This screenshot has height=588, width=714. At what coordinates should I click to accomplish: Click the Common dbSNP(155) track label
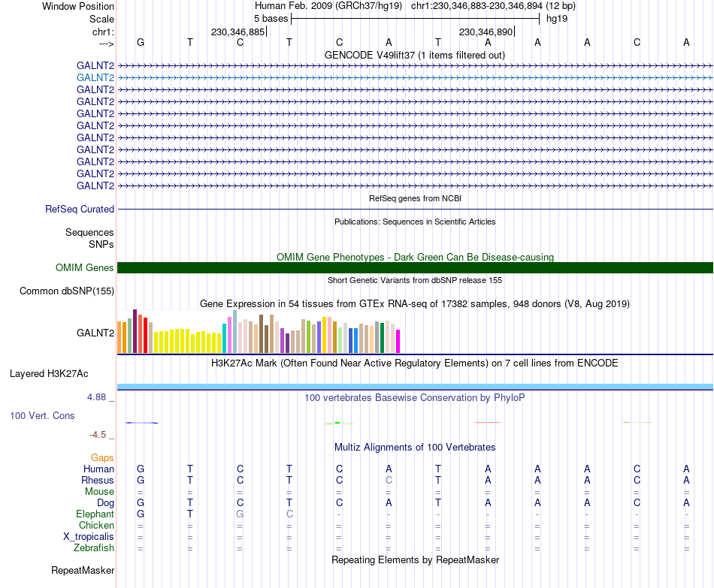point(67,291)
